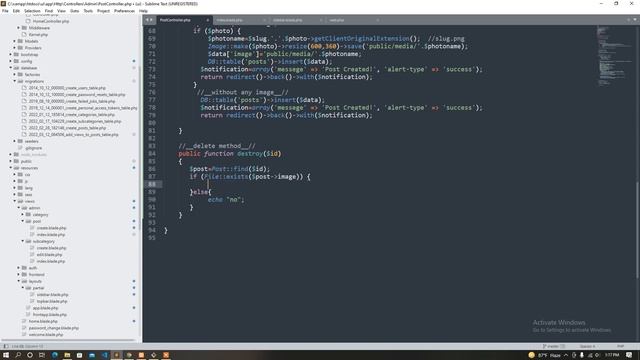640x360 pixels.
Task: Open the create_categories_table.php migration
Action: coord(71,115)
